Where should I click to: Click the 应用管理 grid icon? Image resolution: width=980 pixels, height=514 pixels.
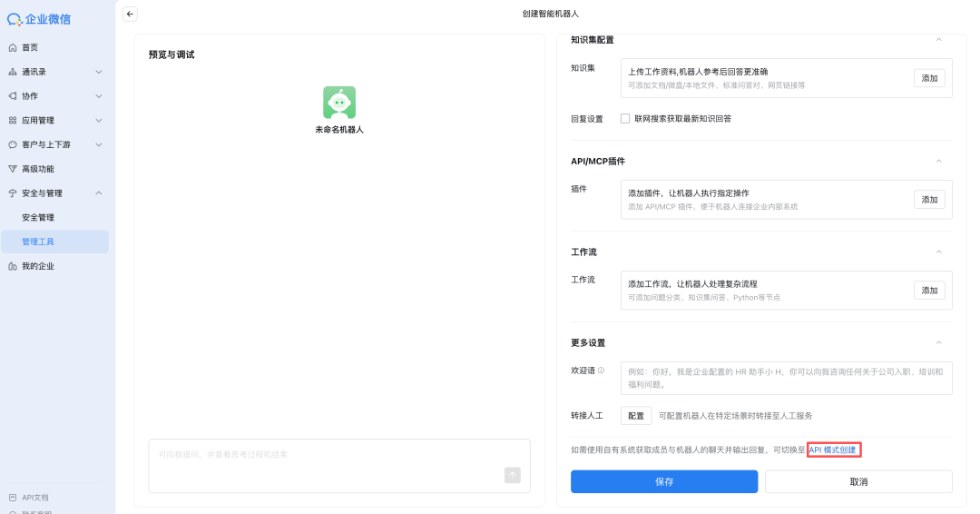click(x=13, y=121)
